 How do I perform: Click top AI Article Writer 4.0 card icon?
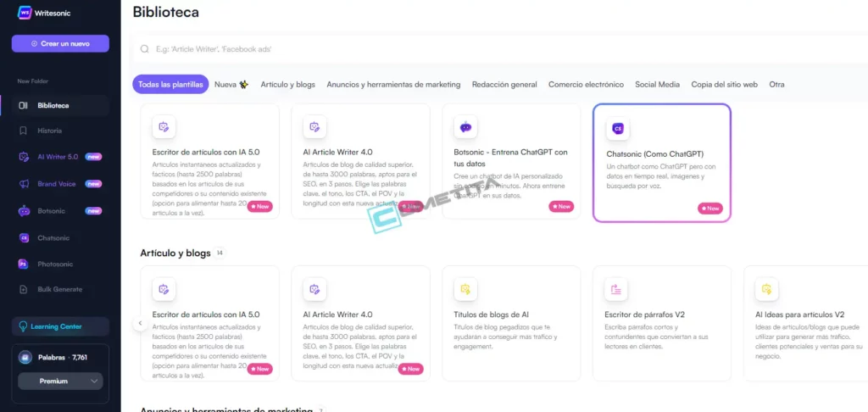tap(314, 127)
